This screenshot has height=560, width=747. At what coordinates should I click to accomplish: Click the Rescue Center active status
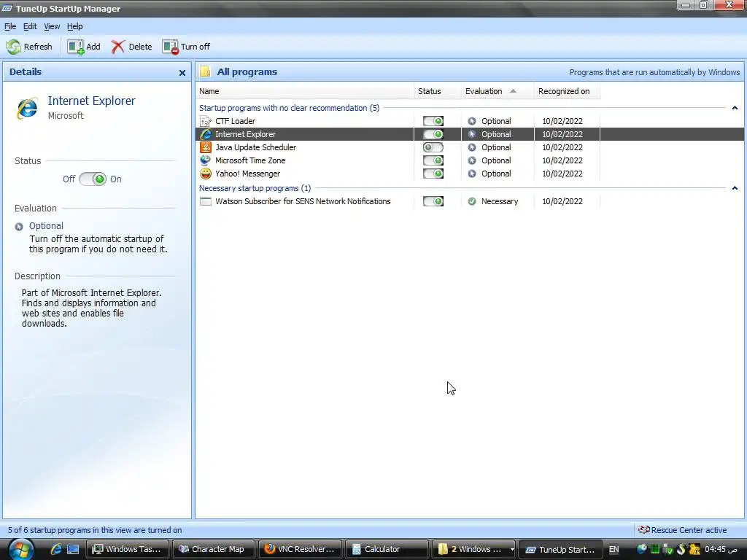tap(682, 530)
